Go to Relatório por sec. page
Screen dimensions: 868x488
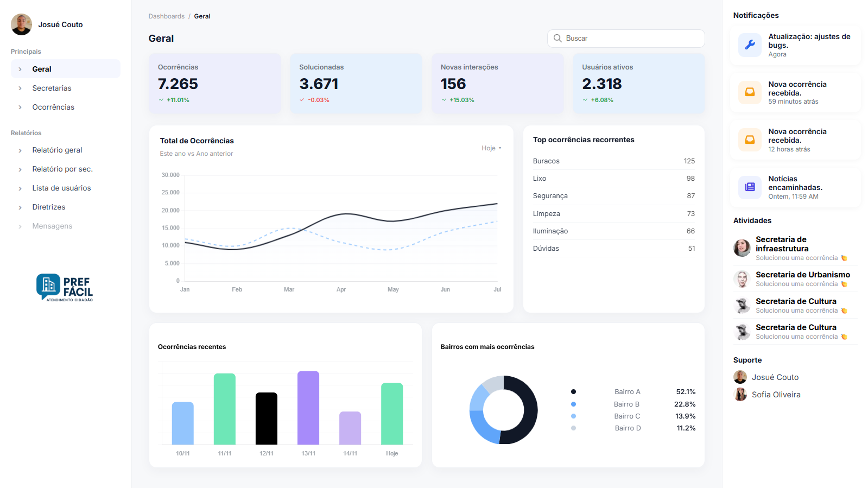click(x=62, y=169)
